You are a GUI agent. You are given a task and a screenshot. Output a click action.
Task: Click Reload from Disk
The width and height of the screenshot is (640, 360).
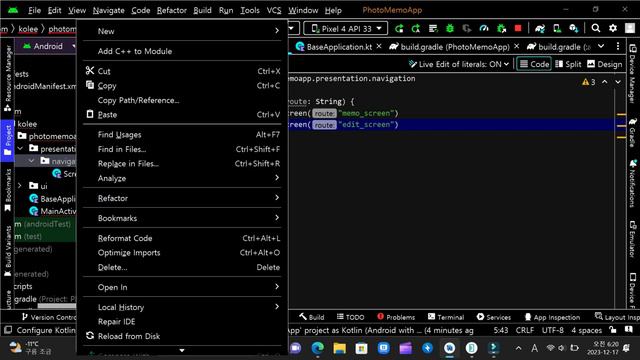(182, 336)
